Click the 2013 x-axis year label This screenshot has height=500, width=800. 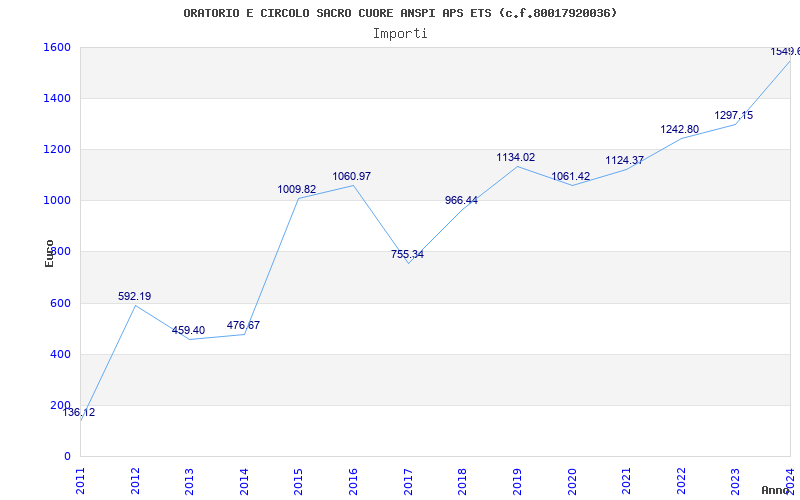[x=189, y=481]
